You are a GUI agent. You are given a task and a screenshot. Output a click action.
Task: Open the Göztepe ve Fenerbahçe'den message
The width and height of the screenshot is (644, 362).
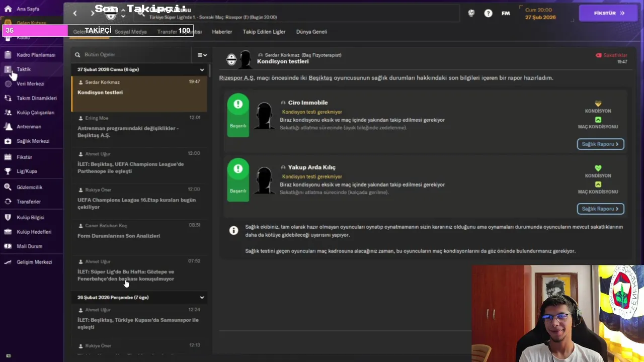tap(139, 274)
